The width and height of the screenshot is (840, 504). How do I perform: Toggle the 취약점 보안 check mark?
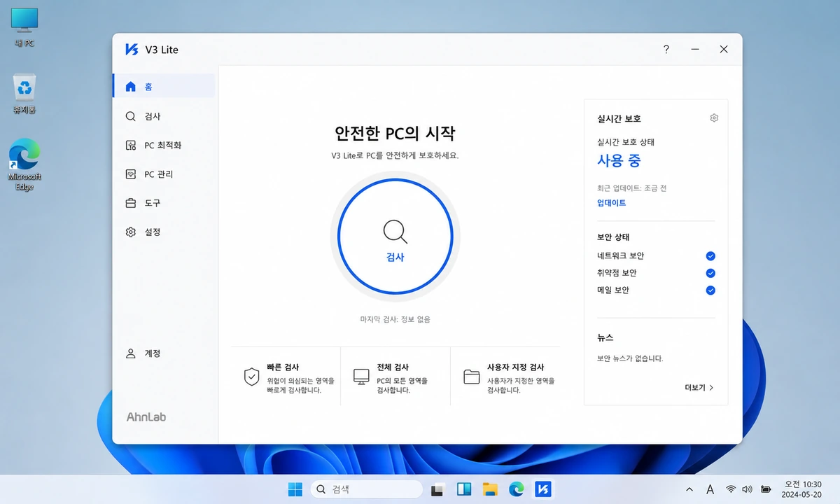(x=710, y=273)
